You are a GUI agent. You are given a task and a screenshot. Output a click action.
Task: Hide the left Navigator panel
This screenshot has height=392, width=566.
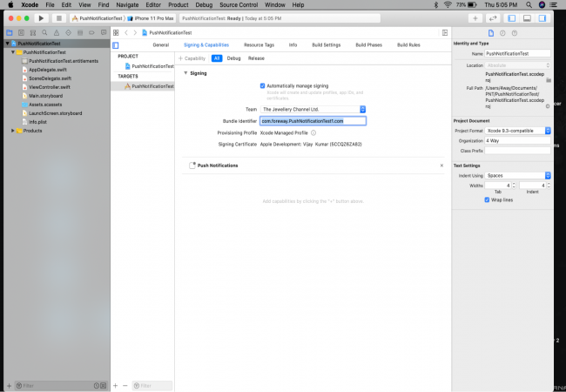511,18
